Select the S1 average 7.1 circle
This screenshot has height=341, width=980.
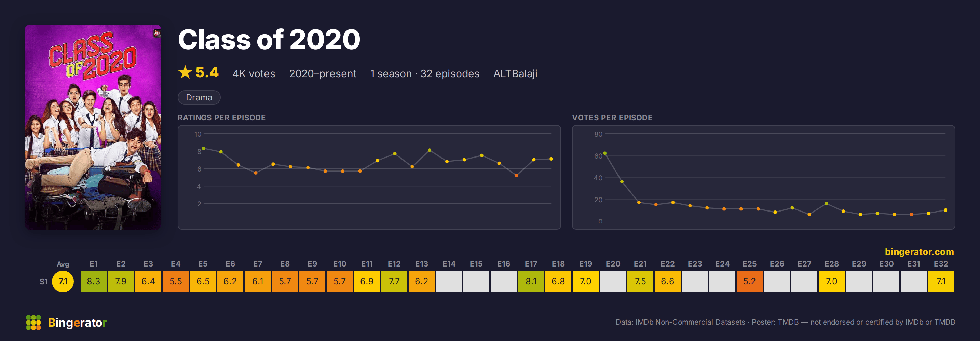[x=63, y=281]
